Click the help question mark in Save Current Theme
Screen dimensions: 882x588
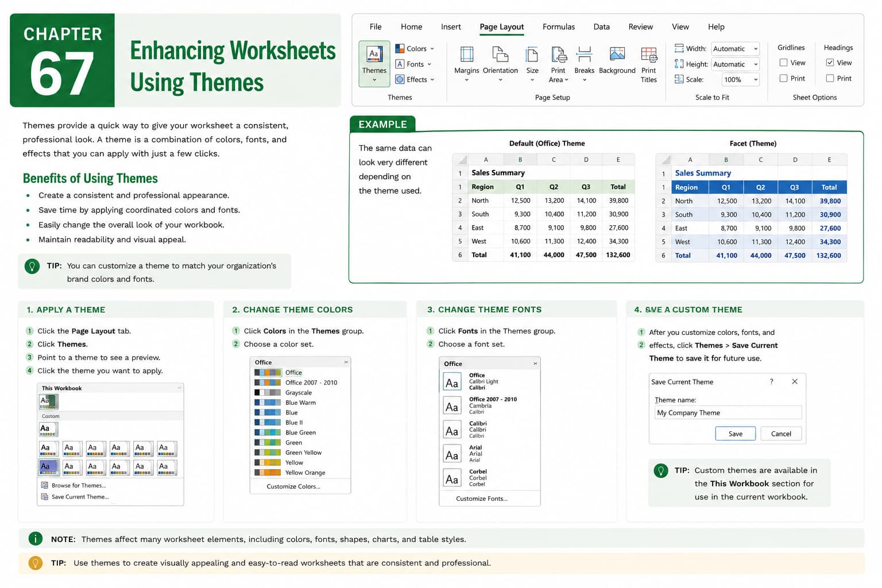point(771,381)
